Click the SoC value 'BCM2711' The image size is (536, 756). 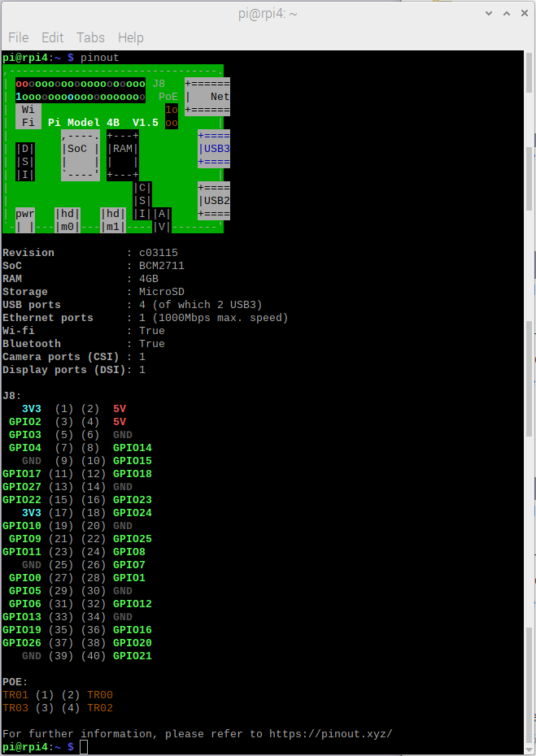[162, 266]
